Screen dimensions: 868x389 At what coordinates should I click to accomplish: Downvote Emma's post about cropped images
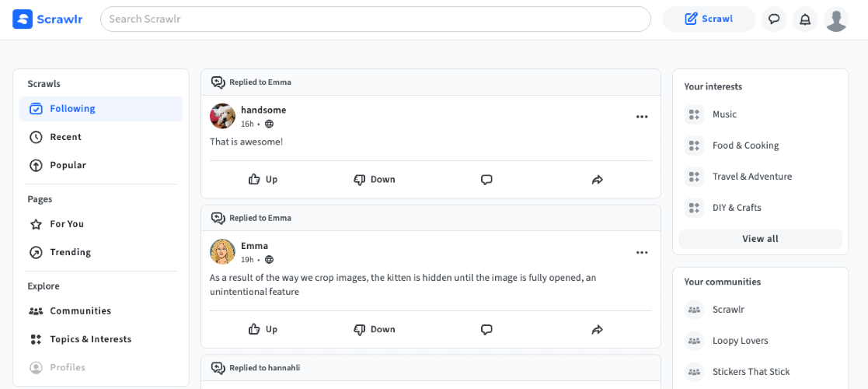[x=375, y=329]
